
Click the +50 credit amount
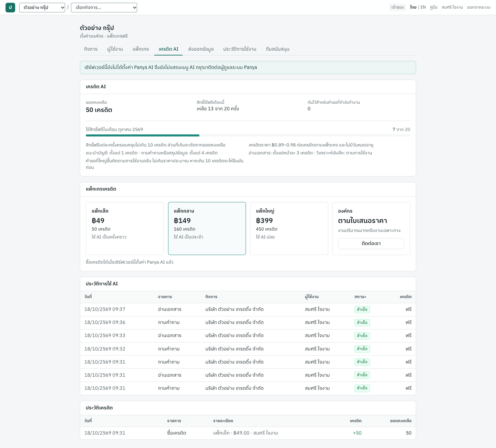tap(357, 433)
